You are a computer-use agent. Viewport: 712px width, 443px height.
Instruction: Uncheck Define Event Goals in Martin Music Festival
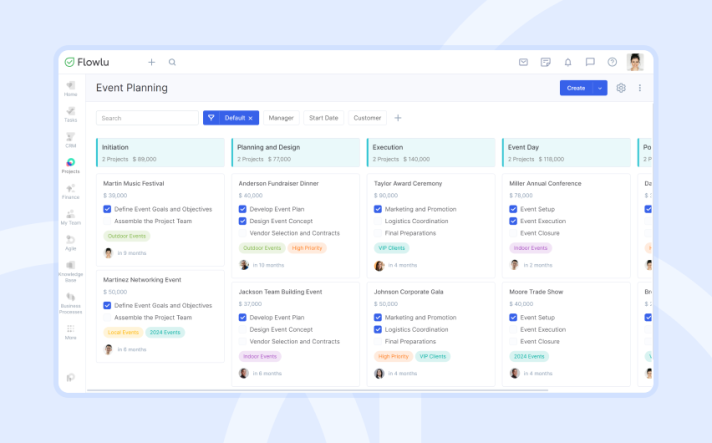(107, 209)
